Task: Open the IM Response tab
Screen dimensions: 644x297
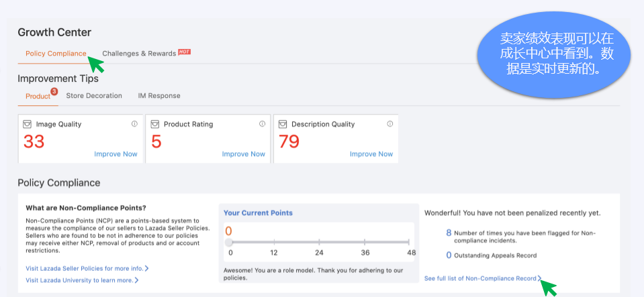Action: (x=159, y=96)
